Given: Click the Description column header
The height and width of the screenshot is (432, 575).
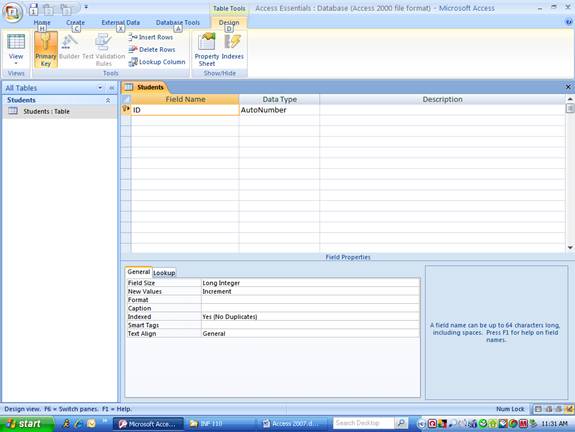Looking at the screenshot, I should point(442,99).
